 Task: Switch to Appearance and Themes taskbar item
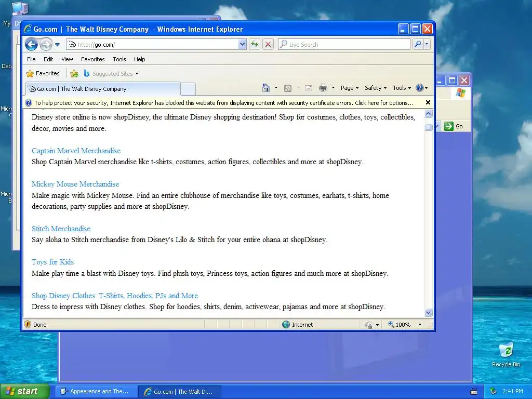(96, 391)
